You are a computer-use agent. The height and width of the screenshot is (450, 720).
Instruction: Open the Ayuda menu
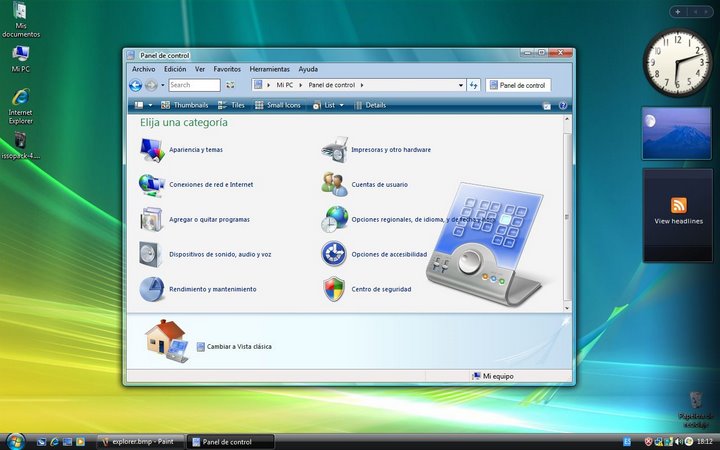(x=308, y=69)
